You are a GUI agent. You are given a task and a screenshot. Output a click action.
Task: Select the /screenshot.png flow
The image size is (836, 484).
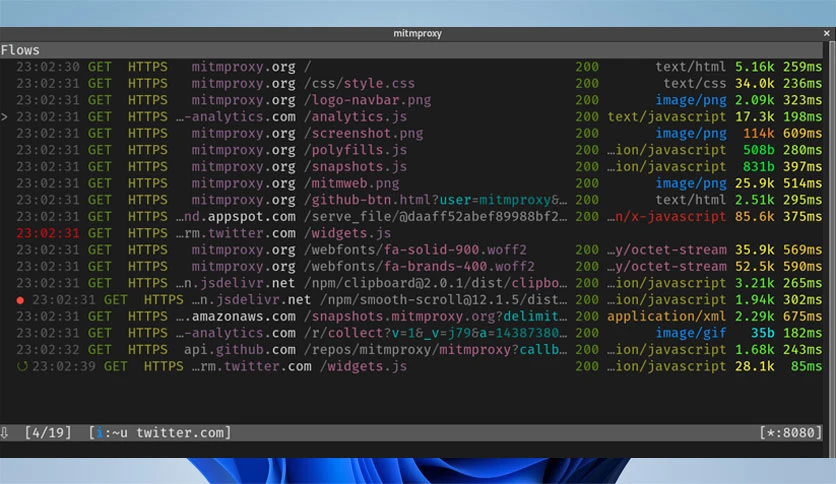(411, 133)
